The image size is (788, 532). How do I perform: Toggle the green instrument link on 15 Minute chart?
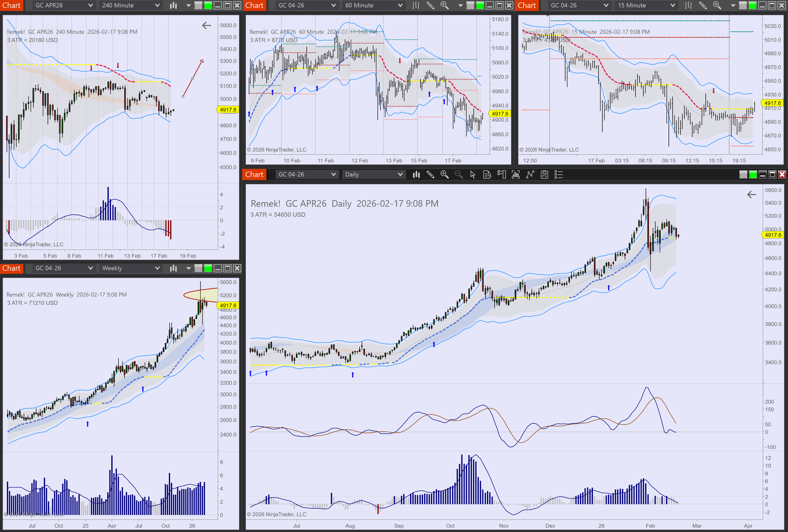(x=752, y=5)
